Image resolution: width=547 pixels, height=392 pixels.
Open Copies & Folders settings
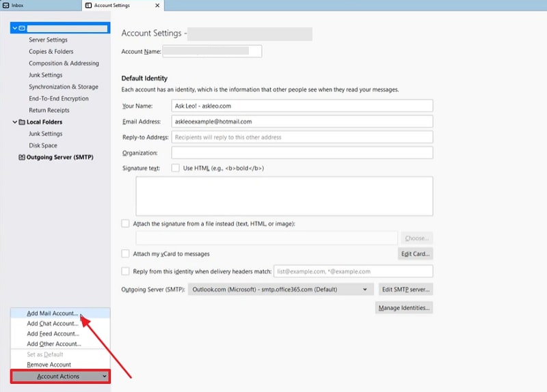[x=51, y=52]
